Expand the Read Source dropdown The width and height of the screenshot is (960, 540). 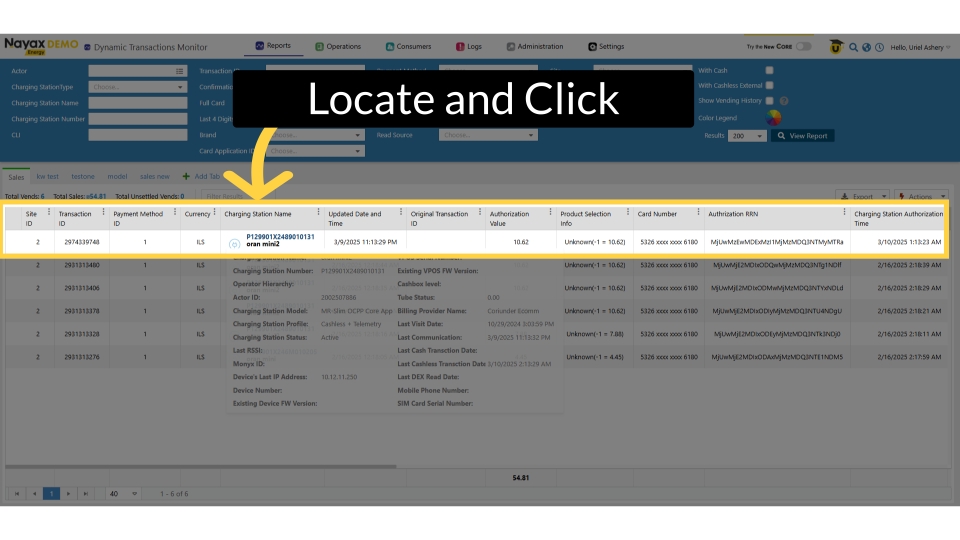[488, 135]
